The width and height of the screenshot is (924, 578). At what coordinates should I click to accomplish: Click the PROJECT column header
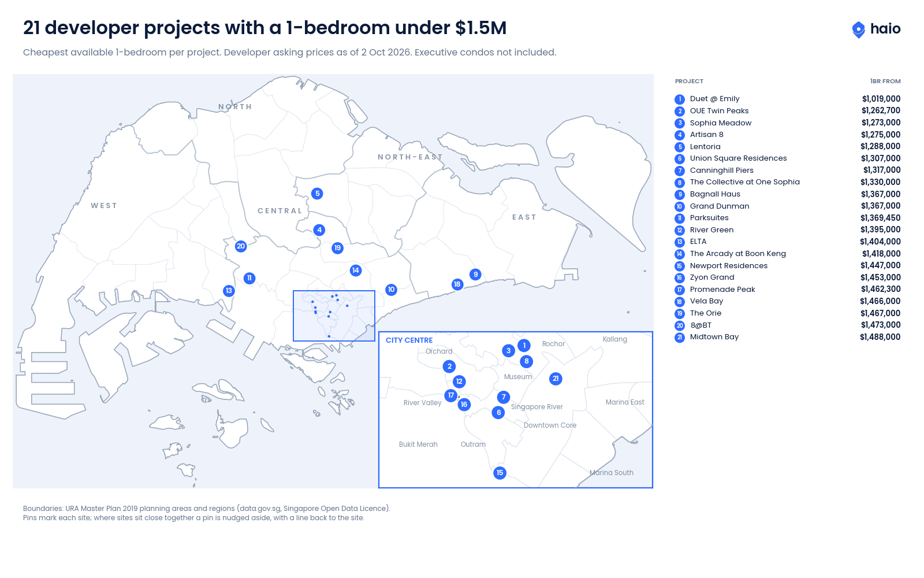point(689,81)
